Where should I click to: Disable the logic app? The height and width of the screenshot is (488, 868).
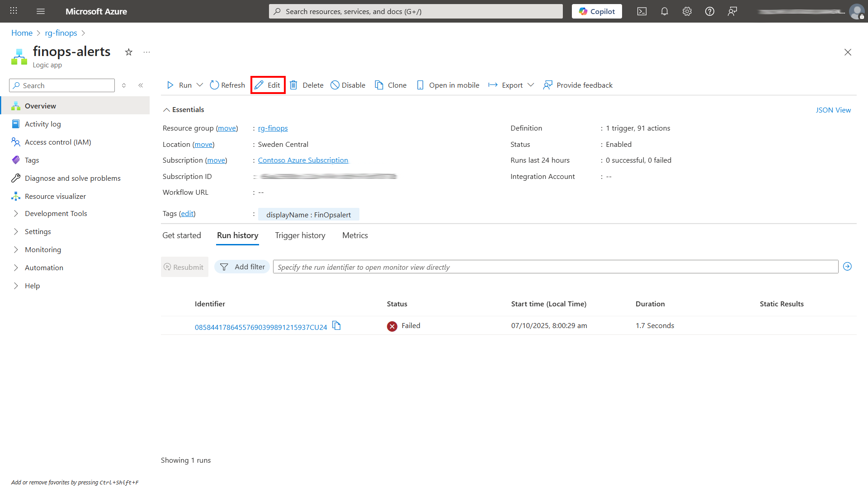coord(348,85)
